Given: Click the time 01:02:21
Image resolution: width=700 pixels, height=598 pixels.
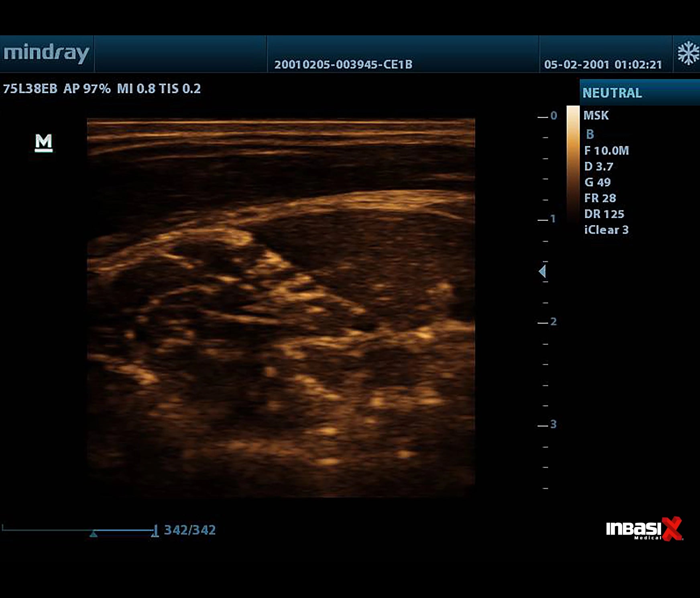Looking at the screenshot, I should click(x=638, y=64).
